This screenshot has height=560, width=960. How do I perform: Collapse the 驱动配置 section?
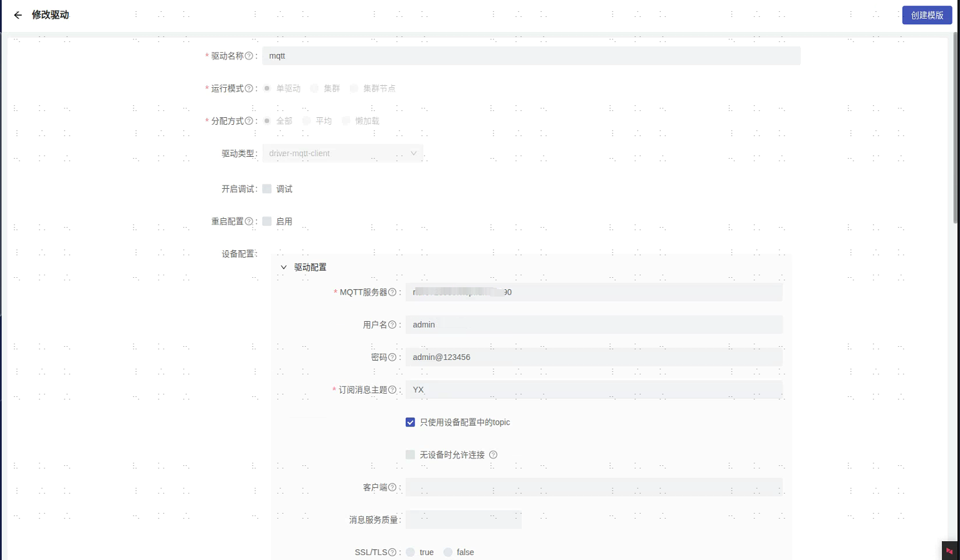click(284, 267)
